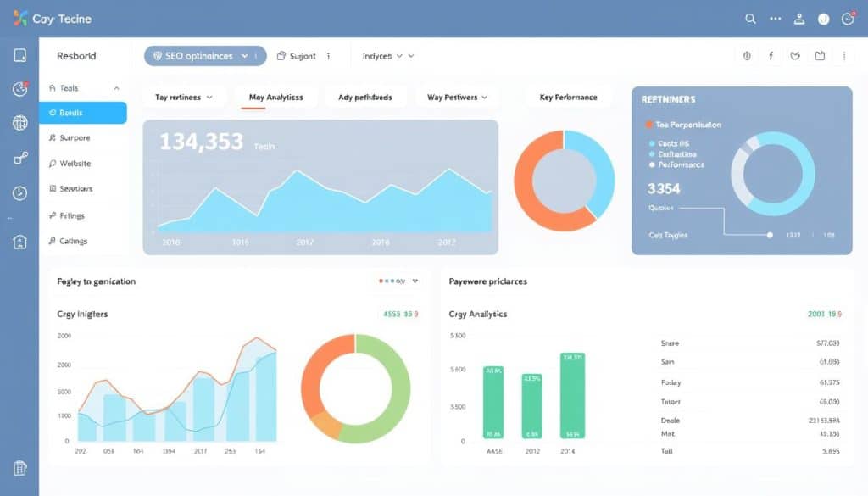Click the vertical dots beside Sujont
This screenshot has height=496, width=868.
click(x=328, y=56)
